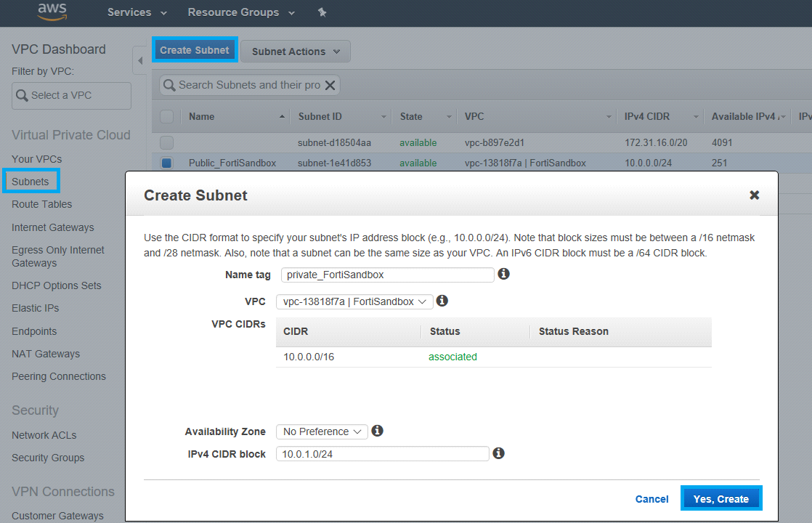Click info icon beside Availability Zone
This screenshot has width=812, height=523.
point(377,431)
